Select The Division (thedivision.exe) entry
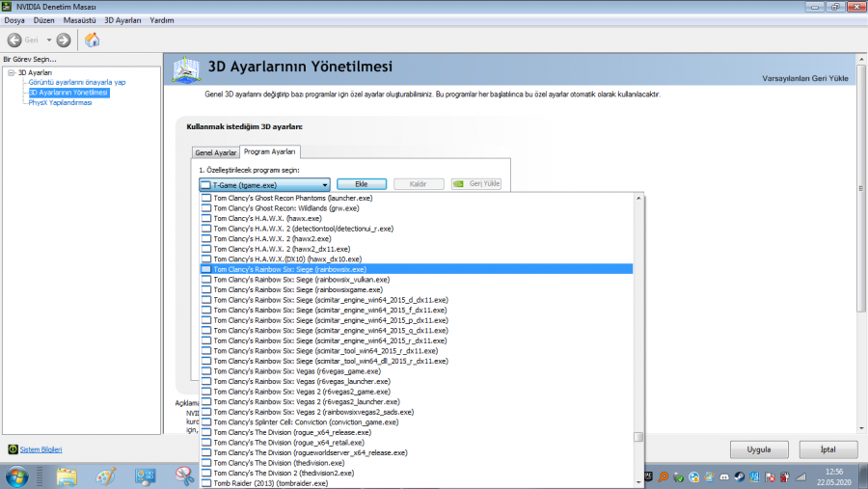 click(417, 463)
